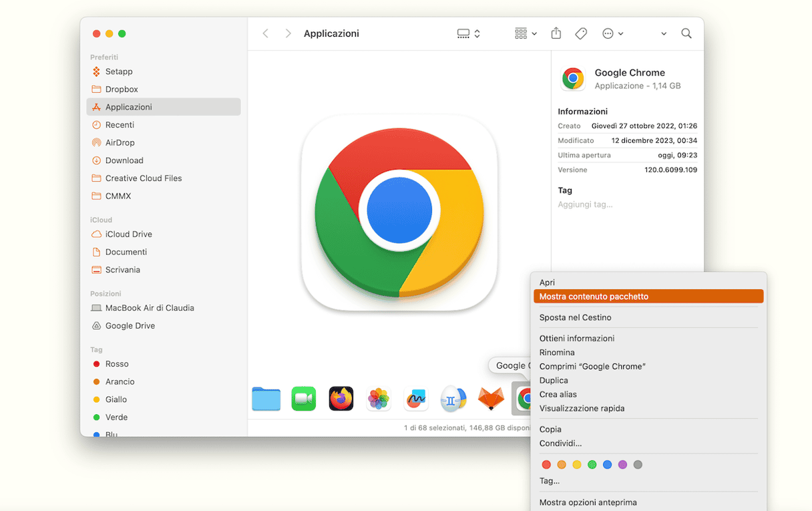Screen dimensions: 812x511
Task: Select the blue folder in gallery strip
Action: pyautogui.click(x=266, y=399)
